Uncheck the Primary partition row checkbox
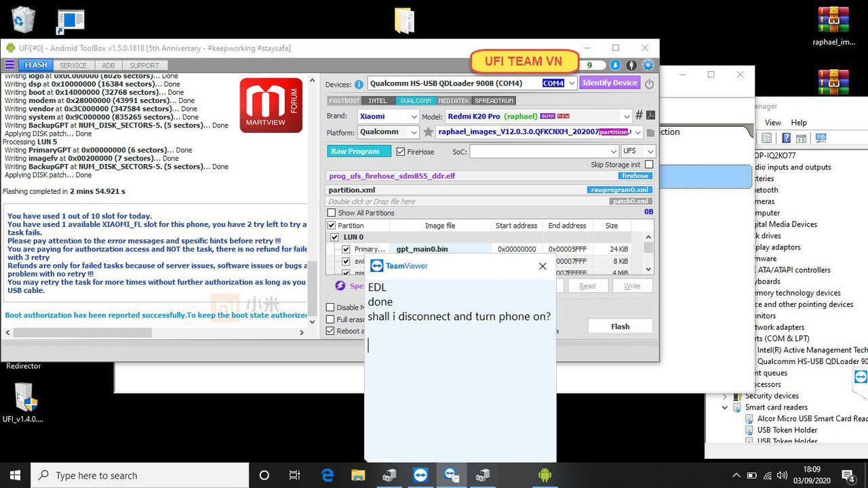 pos(346,249)
